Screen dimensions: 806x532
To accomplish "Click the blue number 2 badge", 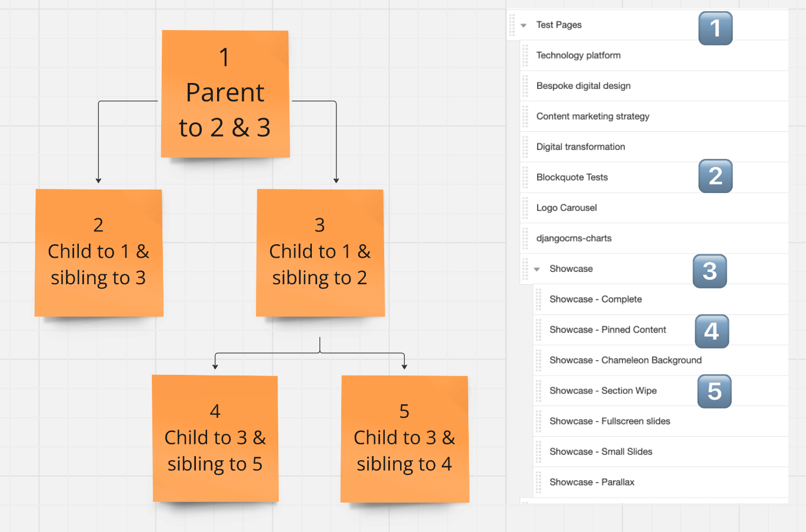I will click(715, 176).
